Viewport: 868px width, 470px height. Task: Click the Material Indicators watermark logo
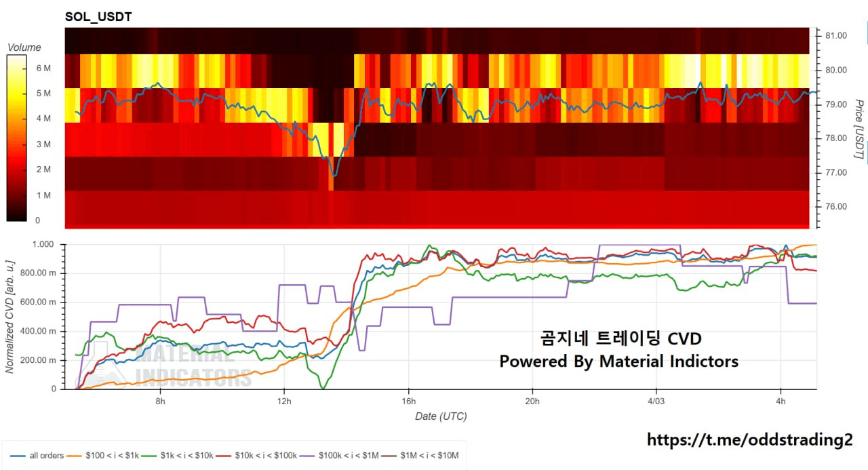pyautogui.click(x=163, y=365)
